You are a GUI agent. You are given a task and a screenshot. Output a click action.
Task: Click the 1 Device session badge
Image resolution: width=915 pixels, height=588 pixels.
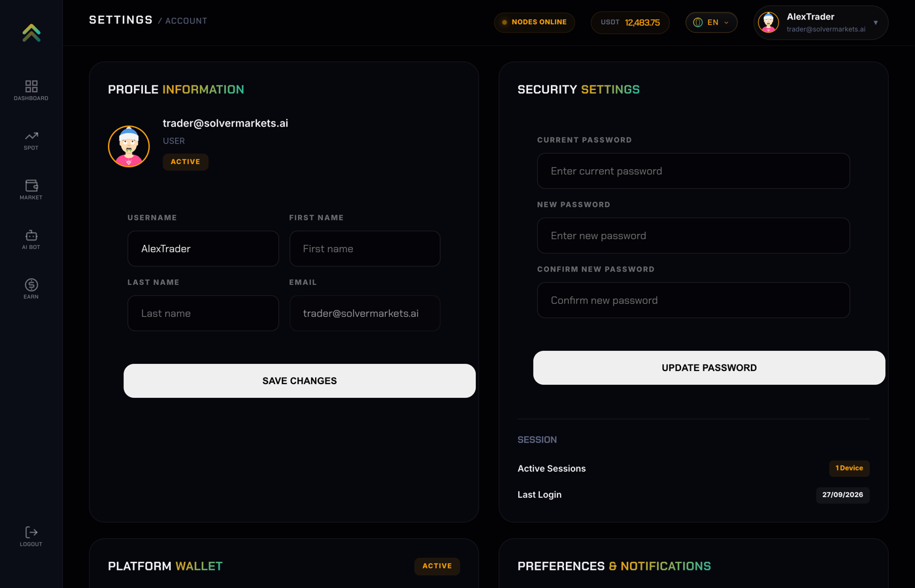[x=850, y=468]
